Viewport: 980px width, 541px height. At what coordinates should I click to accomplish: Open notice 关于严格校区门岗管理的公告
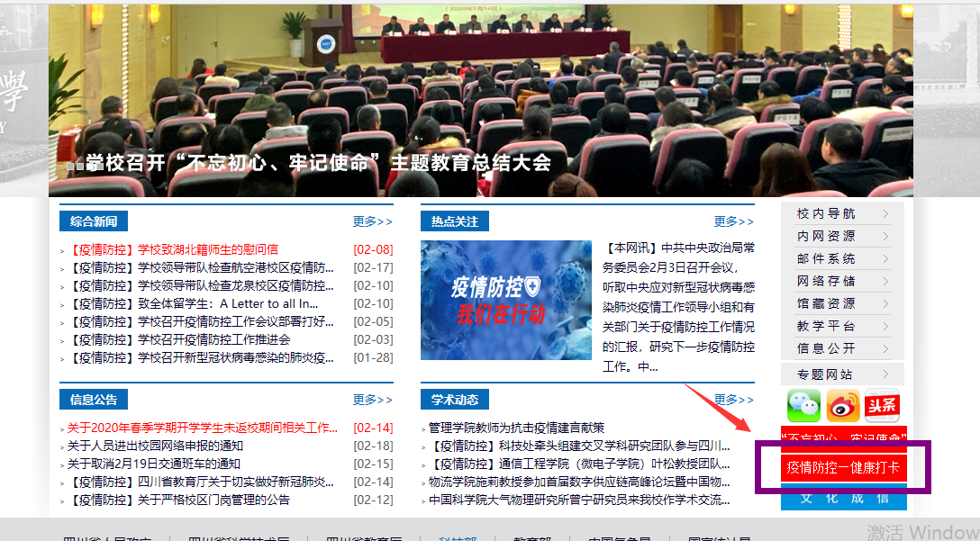[x=178, y=500]
